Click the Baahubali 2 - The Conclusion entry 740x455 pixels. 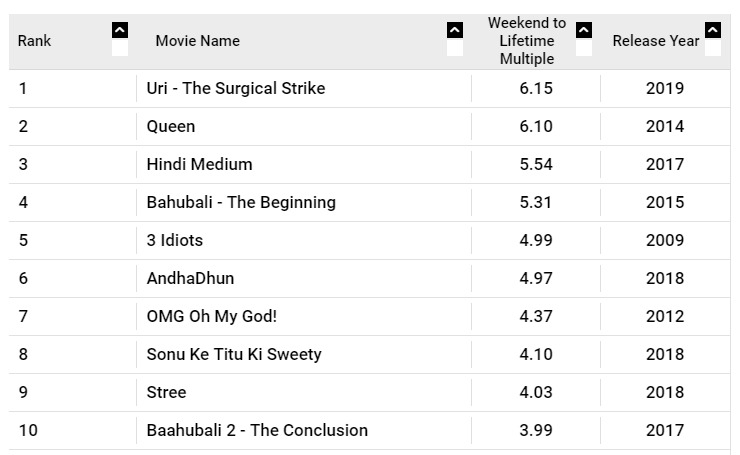tap(257, 430)
